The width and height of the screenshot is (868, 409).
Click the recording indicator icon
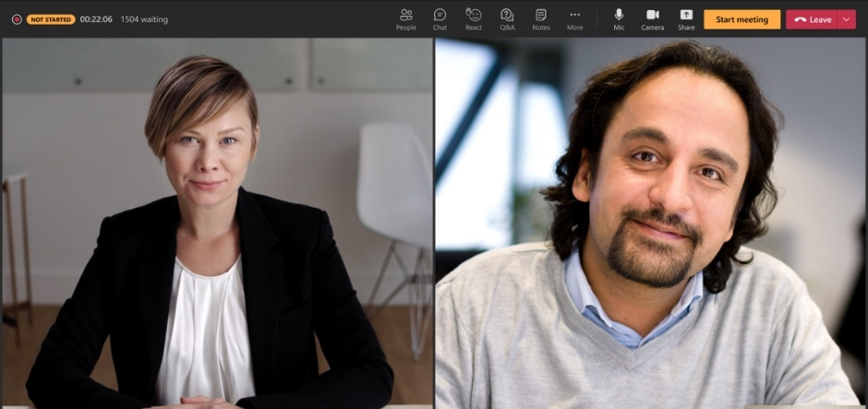(x=17, y=19)
